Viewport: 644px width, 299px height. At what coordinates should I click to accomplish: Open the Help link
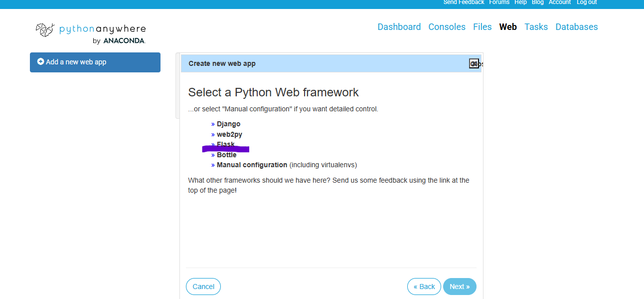(520, 2)
